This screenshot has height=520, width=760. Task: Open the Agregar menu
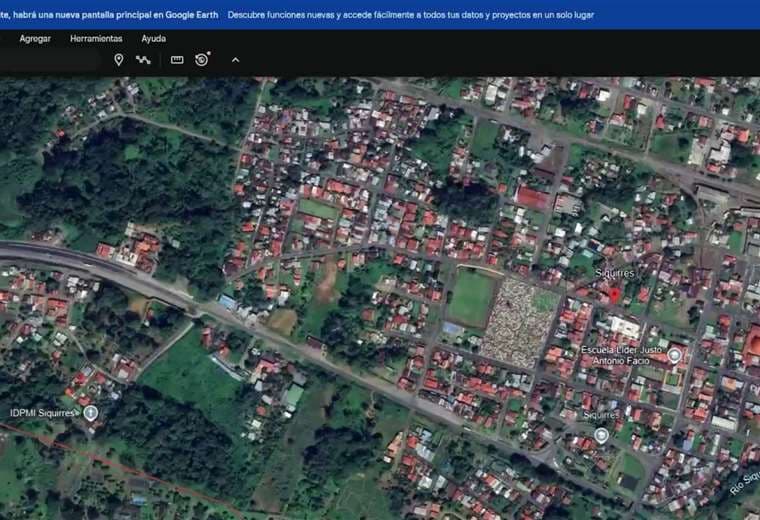(x=35, y=38)
